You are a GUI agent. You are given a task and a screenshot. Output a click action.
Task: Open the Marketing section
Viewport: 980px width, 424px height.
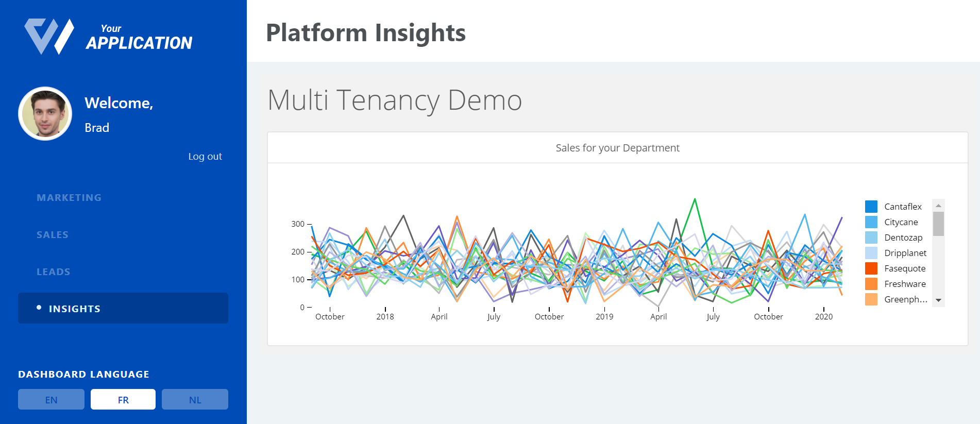click(69, 197)
